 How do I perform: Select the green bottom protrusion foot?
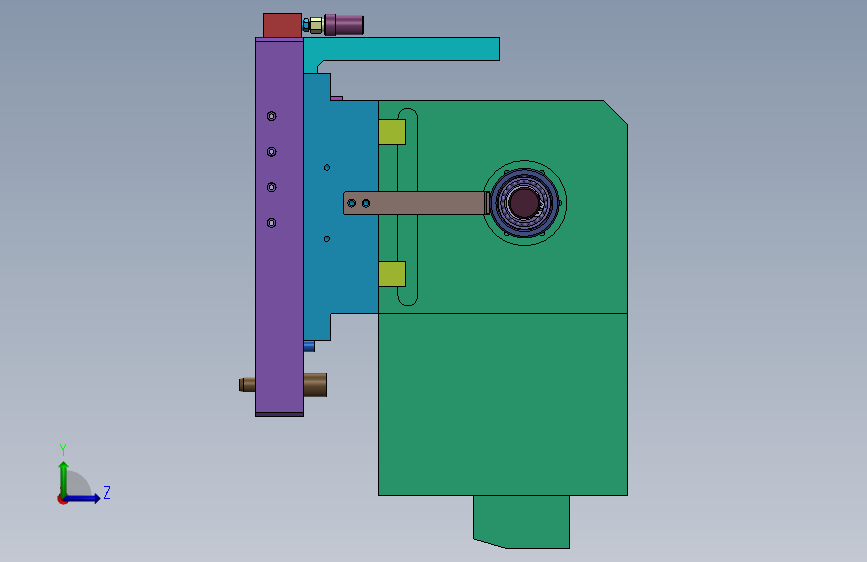(x=521, y=521)
